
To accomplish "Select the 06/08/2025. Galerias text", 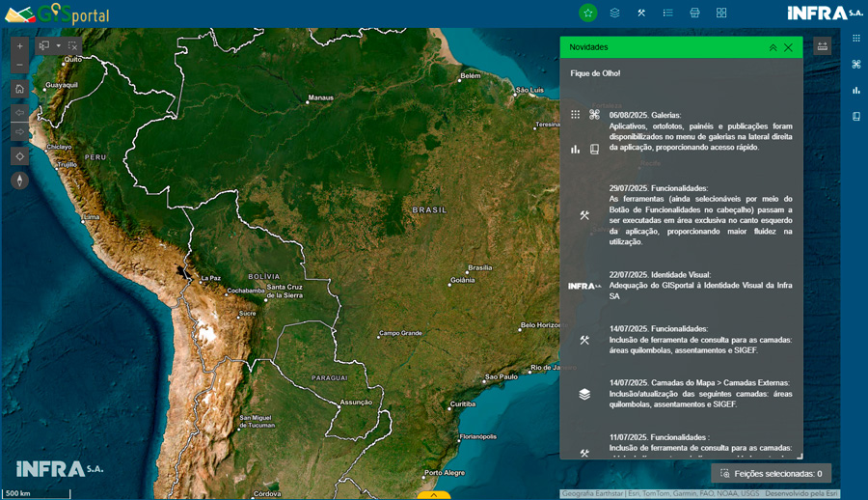I will (645, 115).
